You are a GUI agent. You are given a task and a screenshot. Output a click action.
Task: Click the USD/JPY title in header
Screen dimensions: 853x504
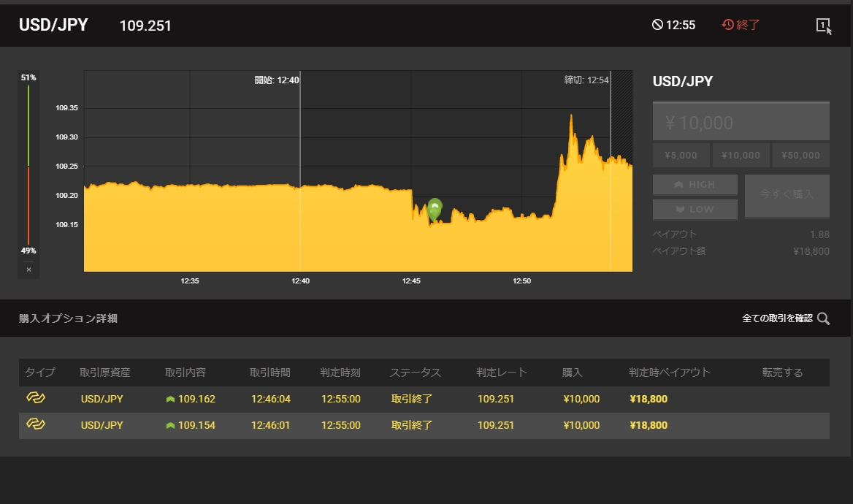point(53,26)
